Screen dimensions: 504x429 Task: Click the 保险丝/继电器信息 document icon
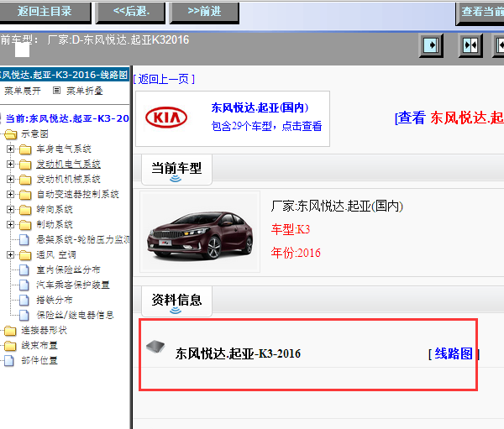[x=24, y=315]
